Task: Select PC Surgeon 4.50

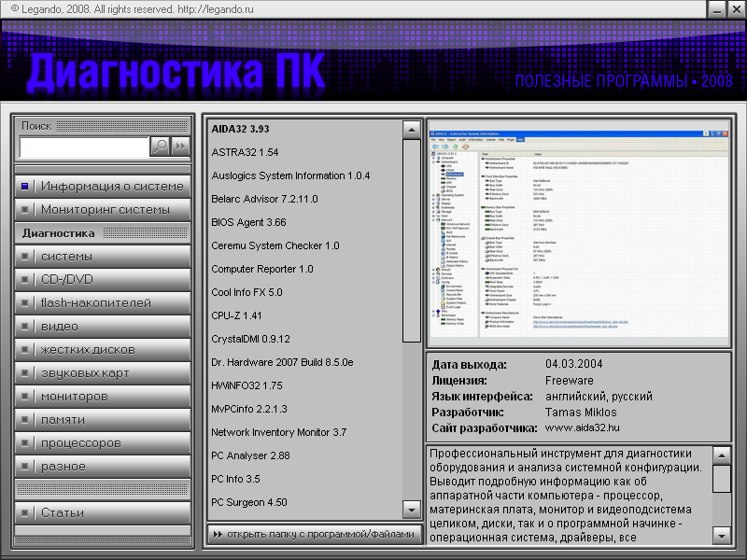Action: tap(249, 502)
